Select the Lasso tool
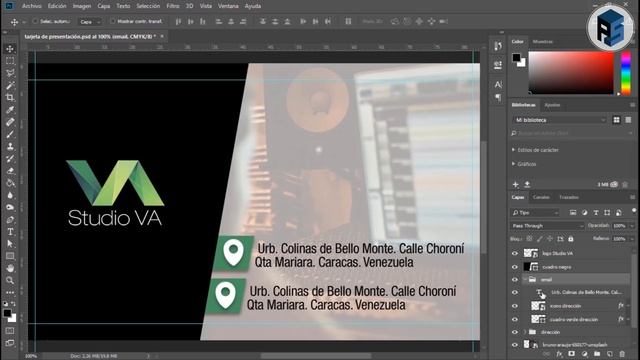 click(10, 73)
